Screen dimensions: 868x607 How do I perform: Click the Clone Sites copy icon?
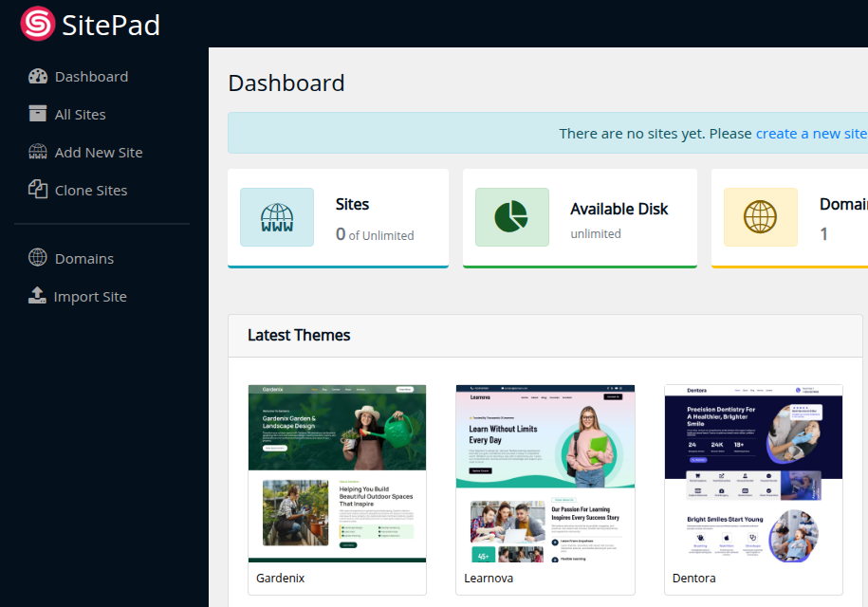pyautogui.click(x=38, y=190)
